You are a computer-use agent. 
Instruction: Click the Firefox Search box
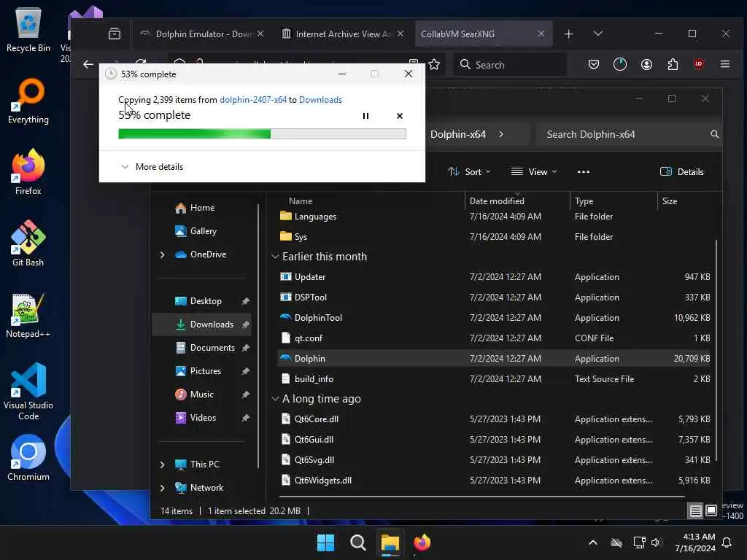point(510,65)
